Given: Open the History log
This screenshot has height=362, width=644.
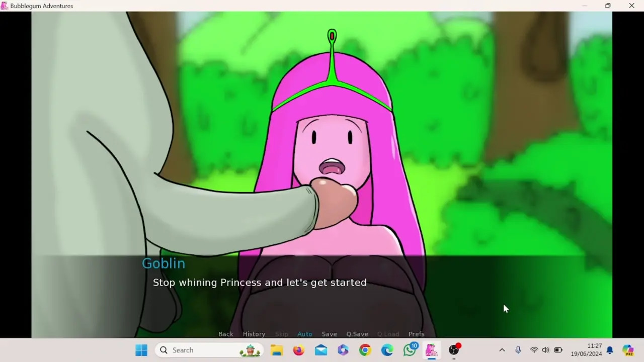Looking at the screenshot, I should (x=254, y=334).
